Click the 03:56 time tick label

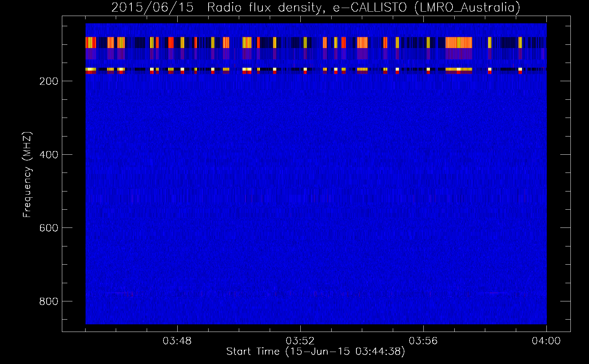(423, 341)
